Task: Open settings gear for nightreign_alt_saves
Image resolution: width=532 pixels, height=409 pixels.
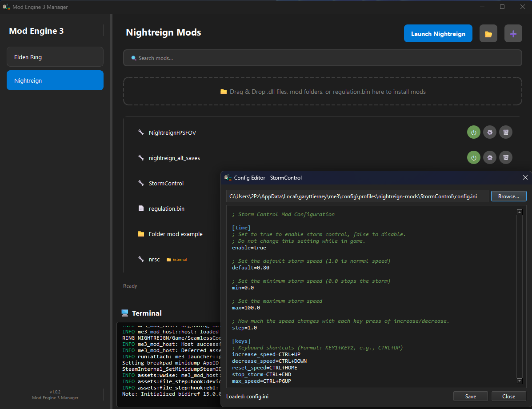Action: [x=490, y=157]
